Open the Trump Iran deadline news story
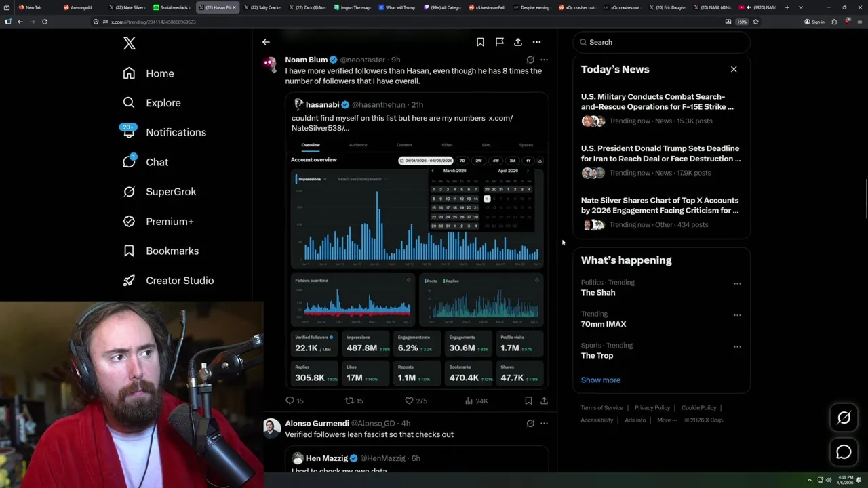Screen dimensions: 868x488 point(661,161)
